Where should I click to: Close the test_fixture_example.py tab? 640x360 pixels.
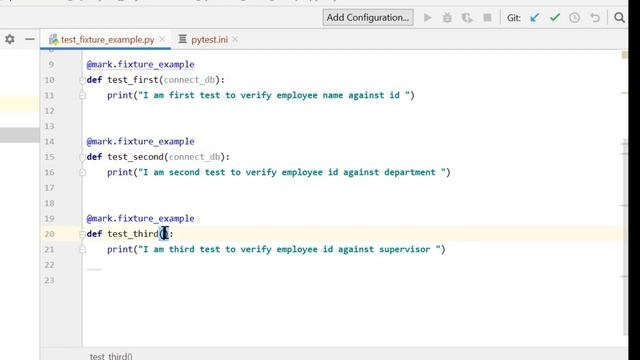pyautogui.click(x=162, y=39)
